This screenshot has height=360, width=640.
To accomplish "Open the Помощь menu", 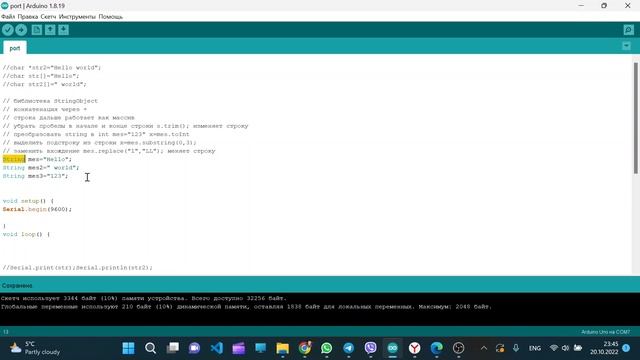I will pos(111,17).
